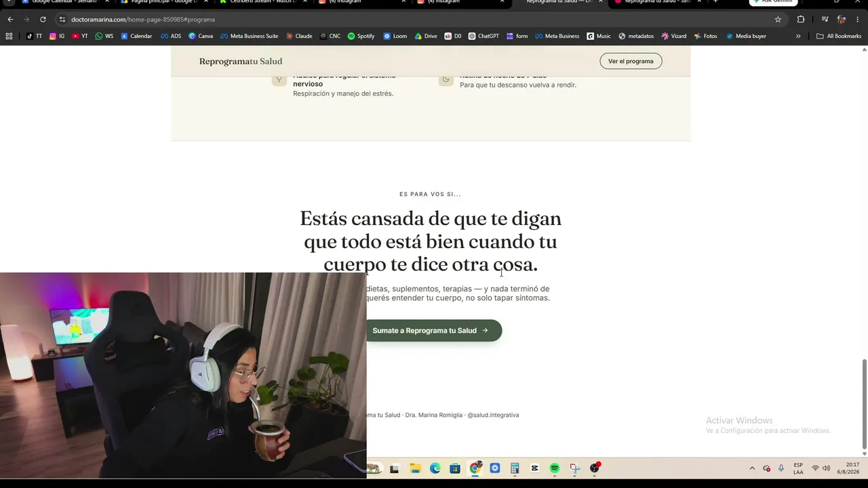Switch to the Página principal Google tab
The height and width of the screenshot is (488, 868).
(163, 2)
